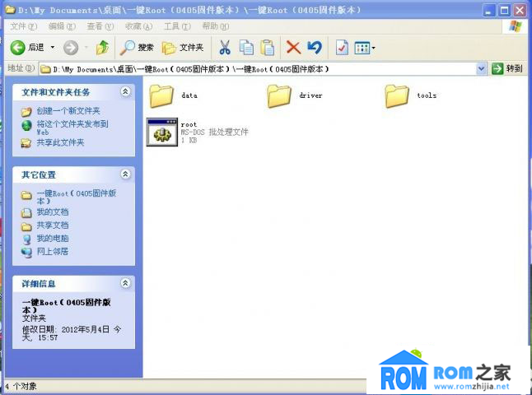
Task: Maximize the explorer window
Action: click(x=505, y=11)
